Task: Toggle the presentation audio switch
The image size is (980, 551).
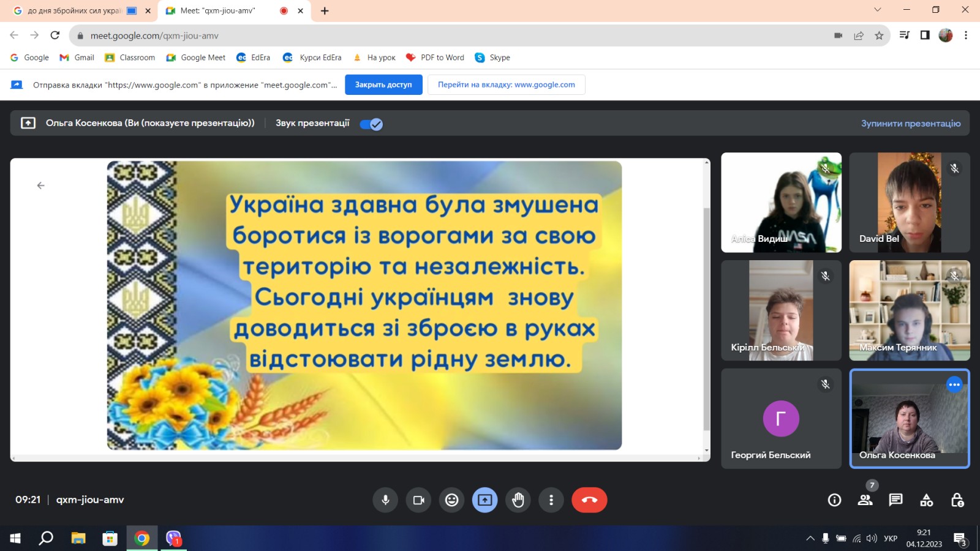Action: [371, 124]
